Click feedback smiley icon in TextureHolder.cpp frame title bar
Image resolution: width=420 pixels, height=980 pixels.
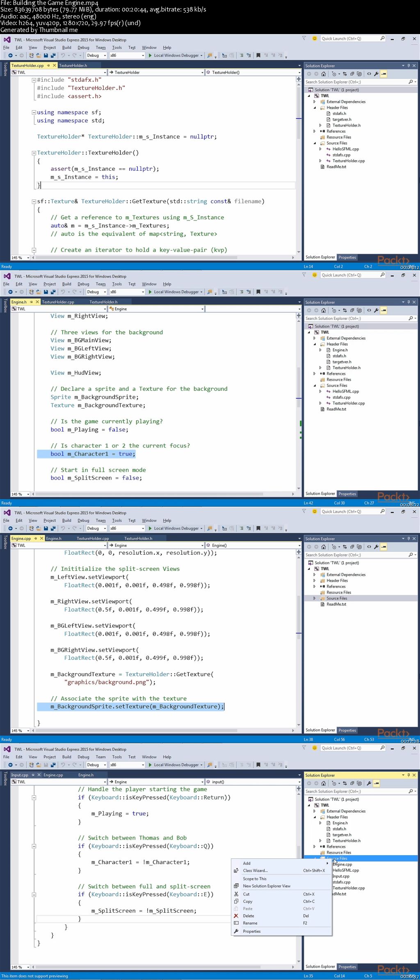click(315, 38)
